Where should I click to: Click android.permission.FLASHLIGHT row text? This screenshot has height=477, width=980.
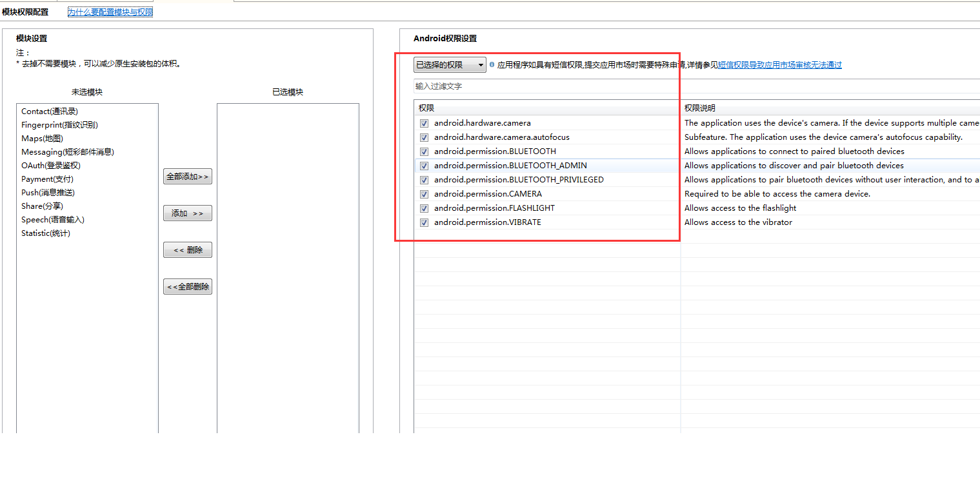pyautogui.click(x=494, y=208)
